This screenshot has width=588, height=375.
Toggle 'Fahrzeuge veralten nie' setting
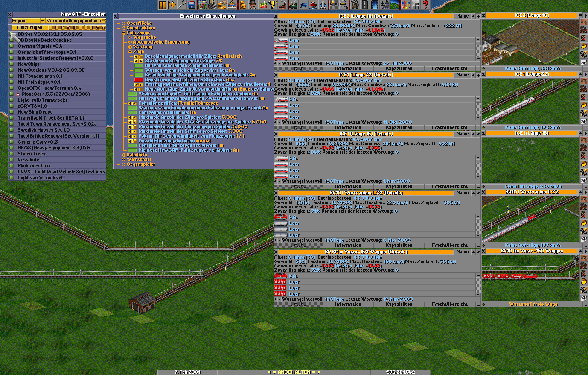[132, 113]
